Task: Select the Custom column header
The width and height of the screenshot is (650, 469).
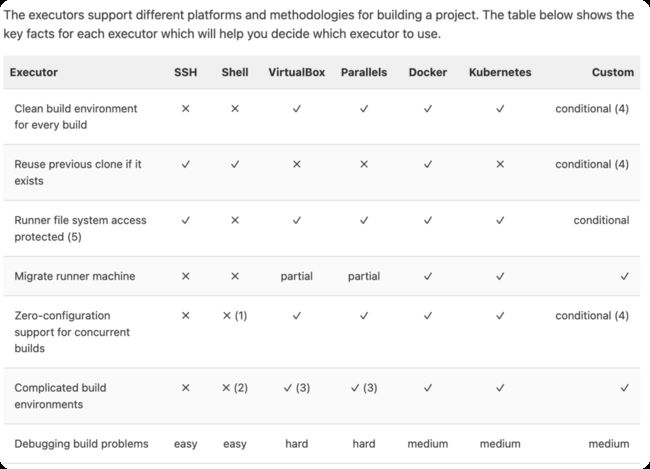Action: (613, 72)
